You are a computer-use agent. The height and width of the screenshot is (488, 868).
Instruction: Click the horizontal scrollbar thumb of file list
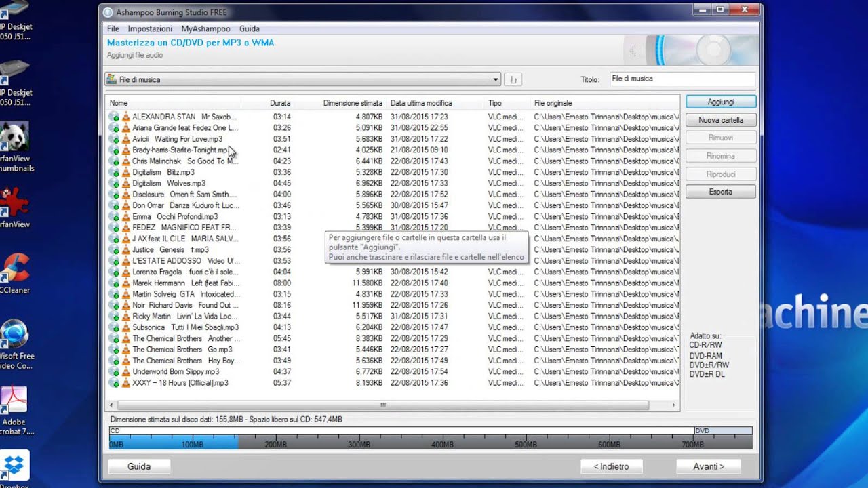pyautogui.click(x=382, y=405)
